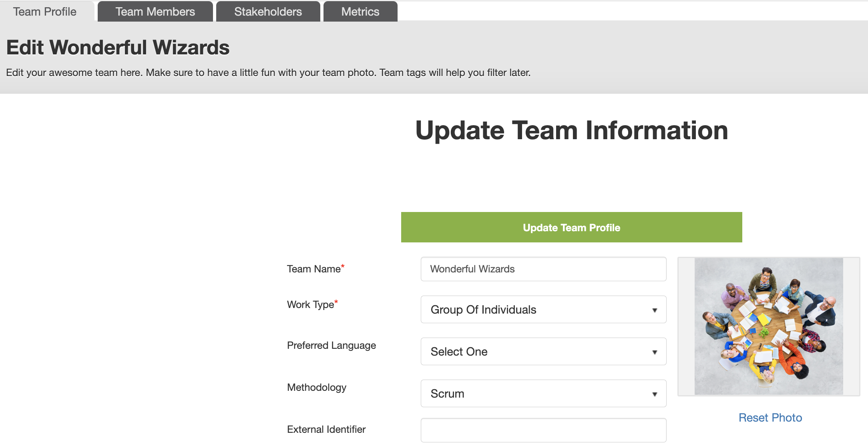This screenshot has height=448, width=868.
Task: Focus the Team Name text field
Action: tap(544, 269)
